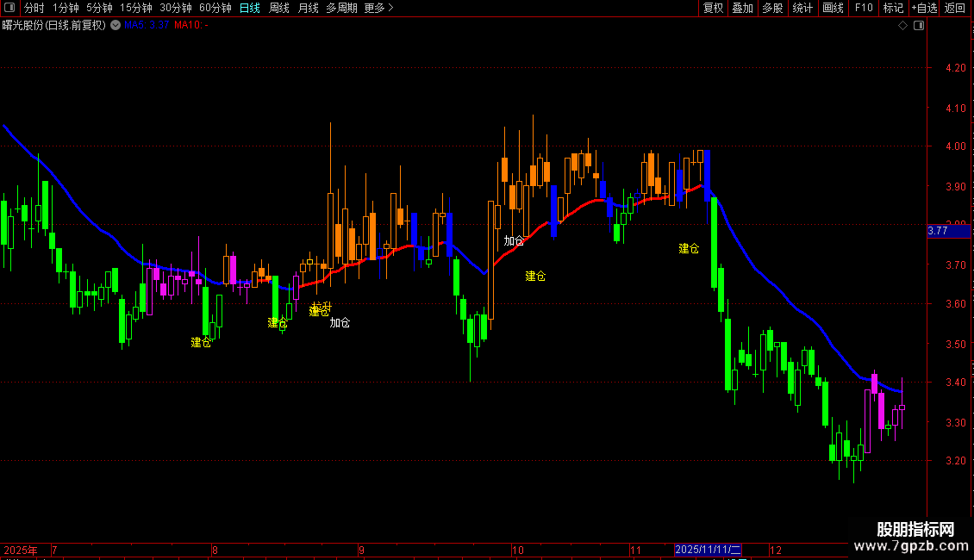Click the MA5: 3.37 indicator label
The width and height of the screenshot is (974, 560).
pos(147,25)
